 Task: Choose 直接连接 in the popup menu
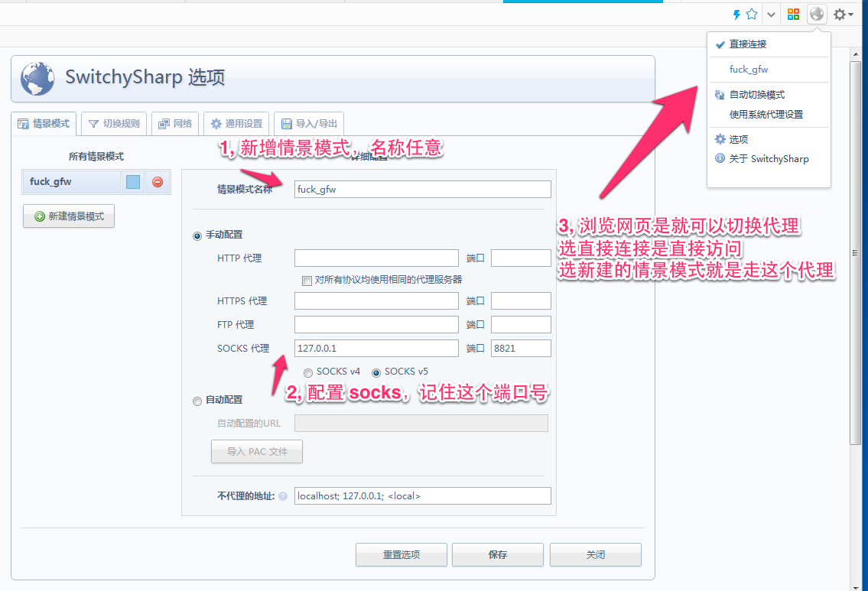[x=747, y=44]
